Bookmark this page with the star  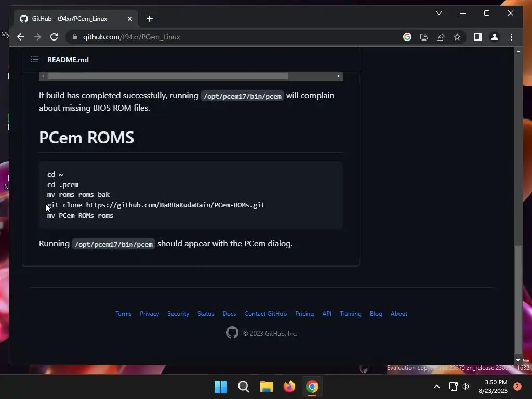point(457,37)
